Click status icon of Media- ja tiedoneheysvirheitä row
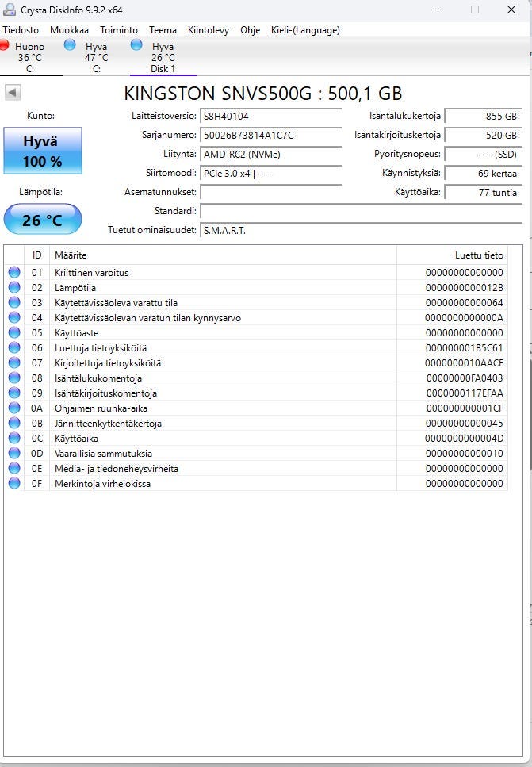 [x=14, y=468]
